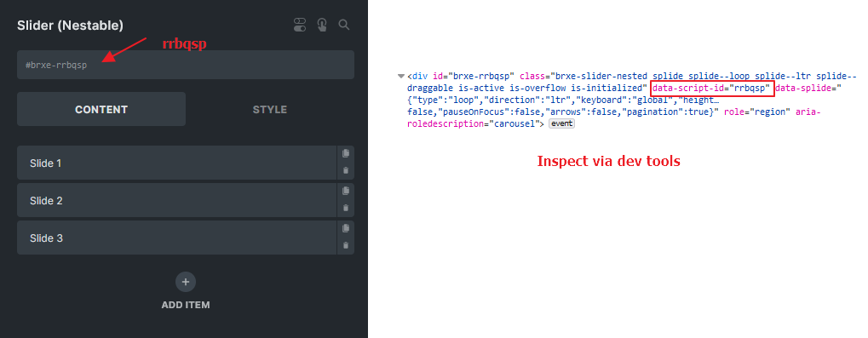Duplicate Slide 1 with its copy icon
This screenshot has height=338, width=868.
point(346,154)
